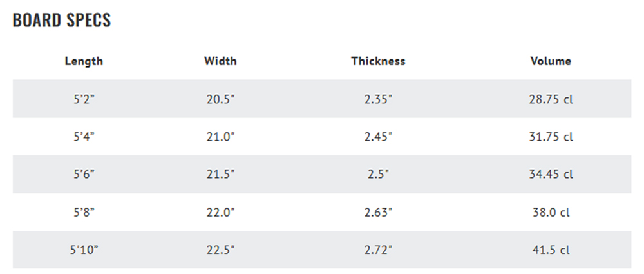Select the 20.5" width value

(220, 99)
